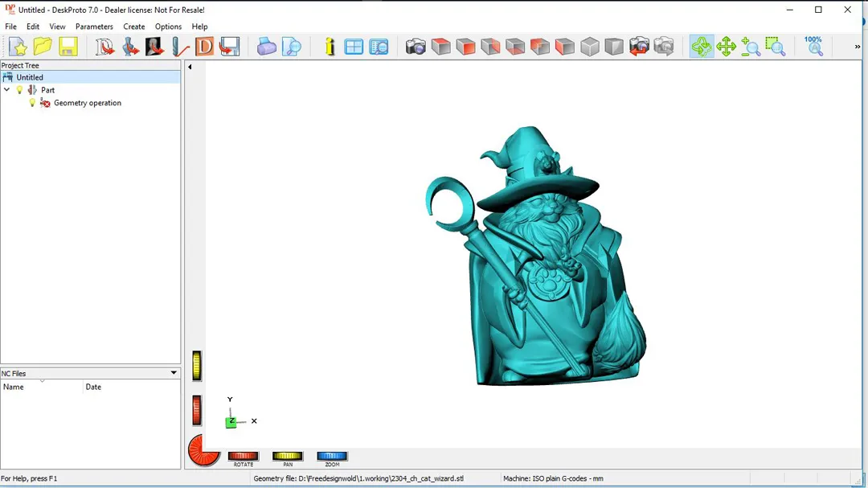Click the orange D toolbar icon
The height and width of the screenshot is (488, 868).
204,47
